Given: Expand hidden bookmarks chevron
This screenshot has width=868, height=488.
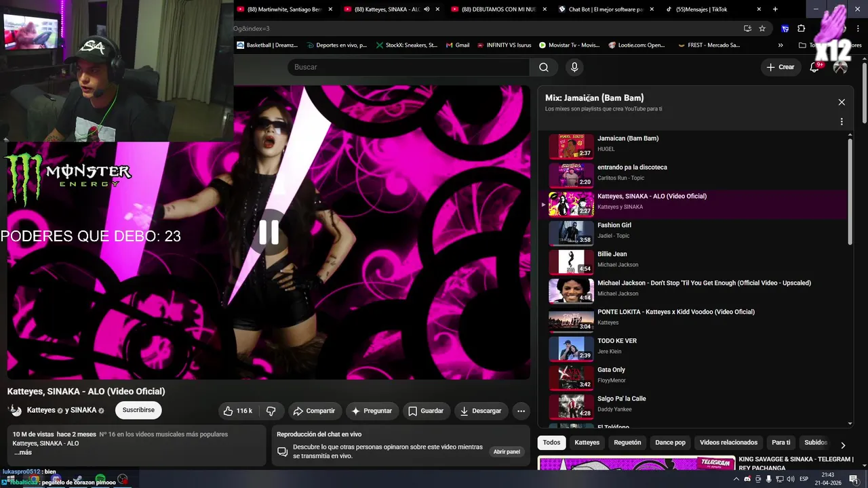Looking at the screenshot, I should coord(781,45).
